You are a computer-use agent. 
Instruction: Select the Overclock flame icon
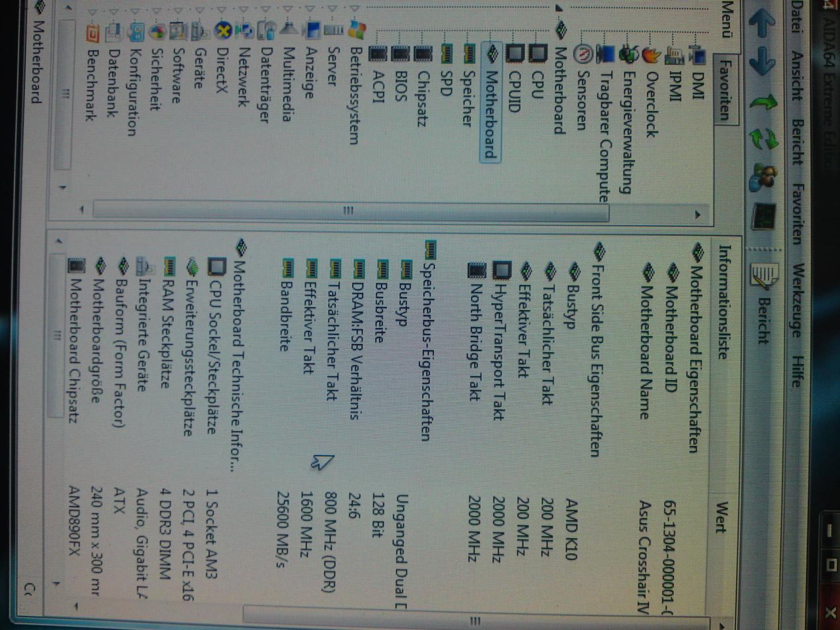point(651,54)
